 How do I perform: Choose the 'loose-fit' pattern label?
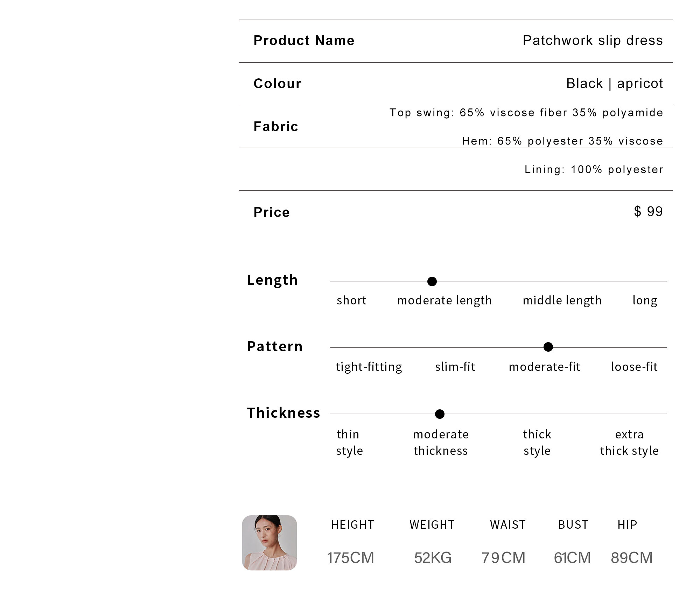pyautogui.click(x=634, y=367)
